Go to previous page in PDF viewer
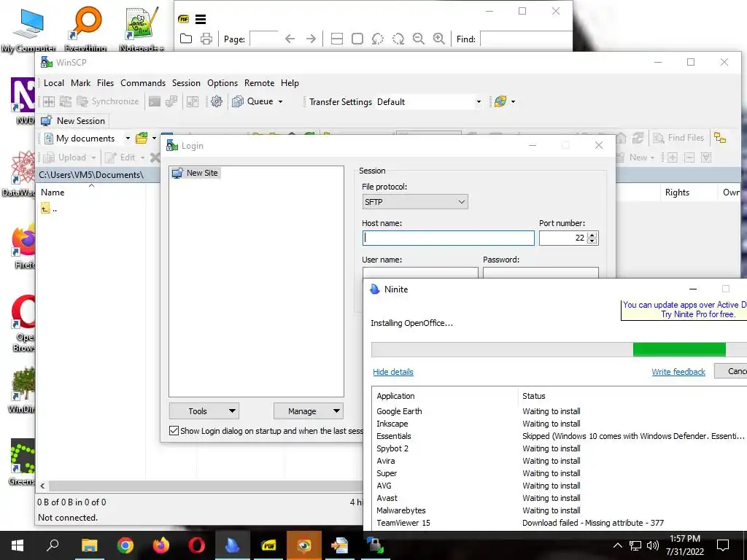 pos(290,39)
